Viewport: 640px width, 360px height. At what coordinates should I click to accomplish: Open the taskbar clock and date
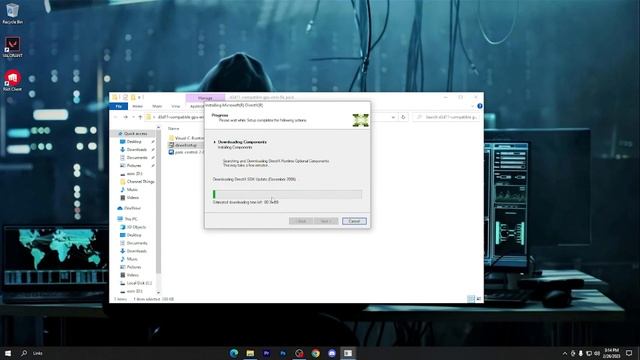pos(611,353)
